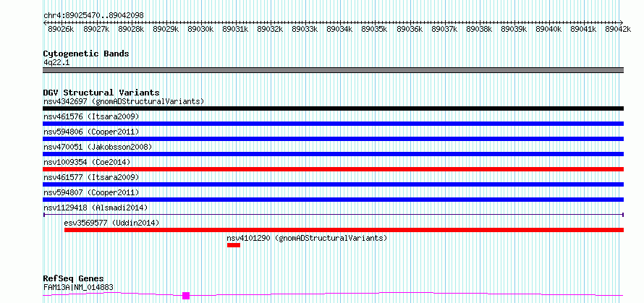Open variant label nsv470051 (Jakobsson2008)
Screen dimensions: 644x303
[x=98, y=147]
